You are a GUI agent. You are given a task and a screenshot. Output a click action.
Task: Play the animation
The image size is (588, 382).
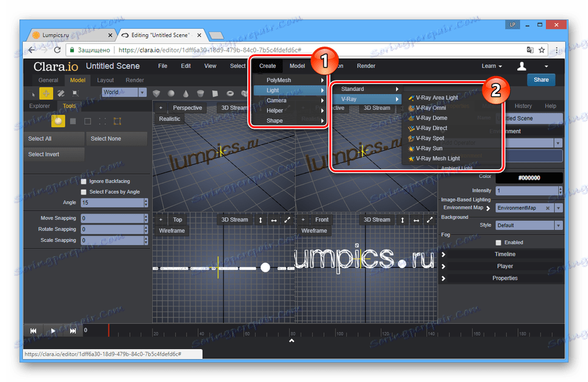(53, 331)
